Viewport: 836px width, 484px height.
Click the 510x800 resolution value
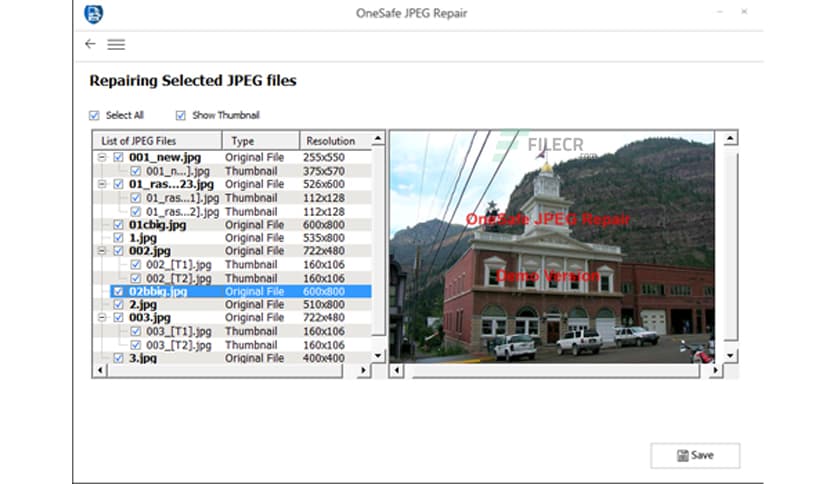coord(324,304)
